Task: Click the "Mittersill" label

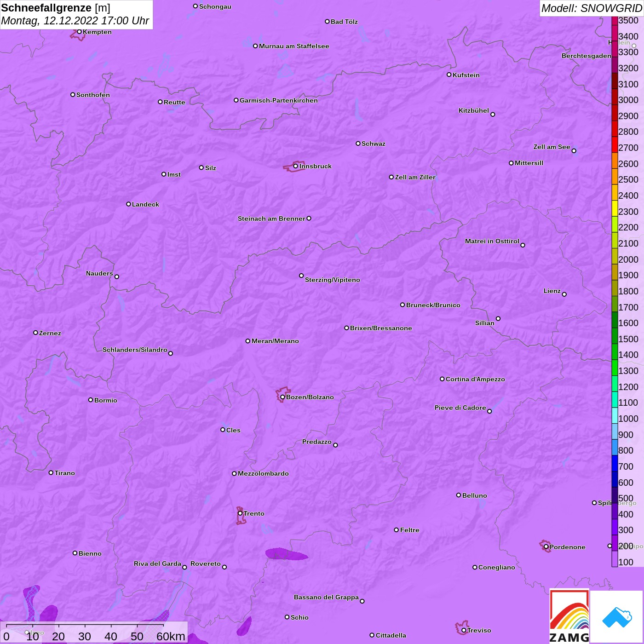Action: pos(529,163)
